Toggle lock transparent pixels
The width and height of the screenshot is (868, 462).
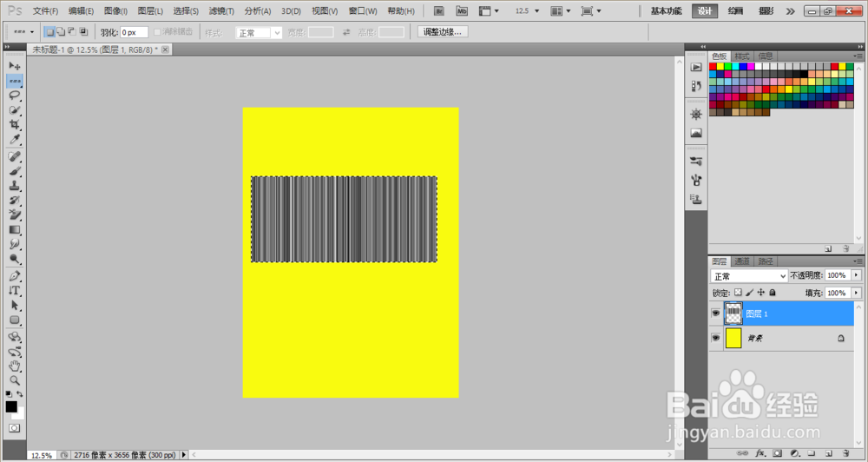coord(738,293)
